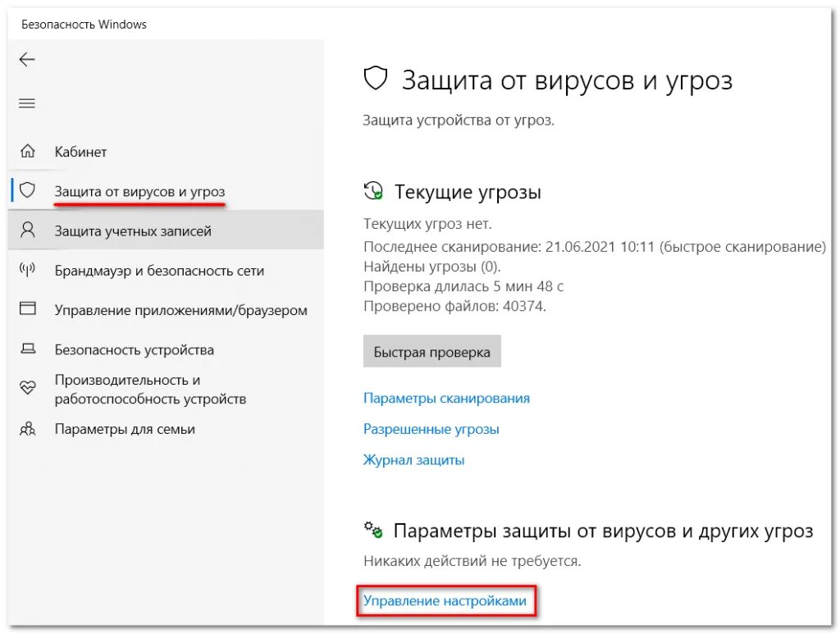The image size is (840, 634).
Task: Click shield icon in the sidebar
Action: (27, 190)
